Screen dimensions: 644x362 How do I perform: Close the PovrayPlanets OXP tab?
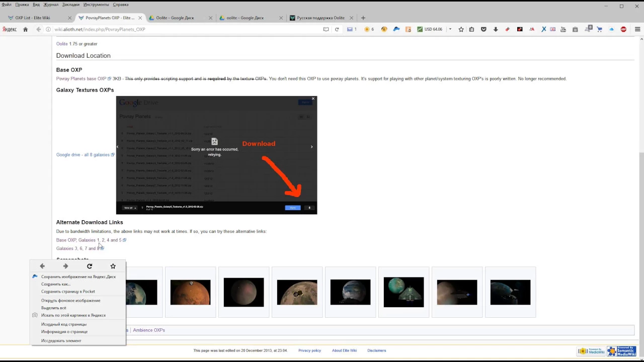(140, 18)
